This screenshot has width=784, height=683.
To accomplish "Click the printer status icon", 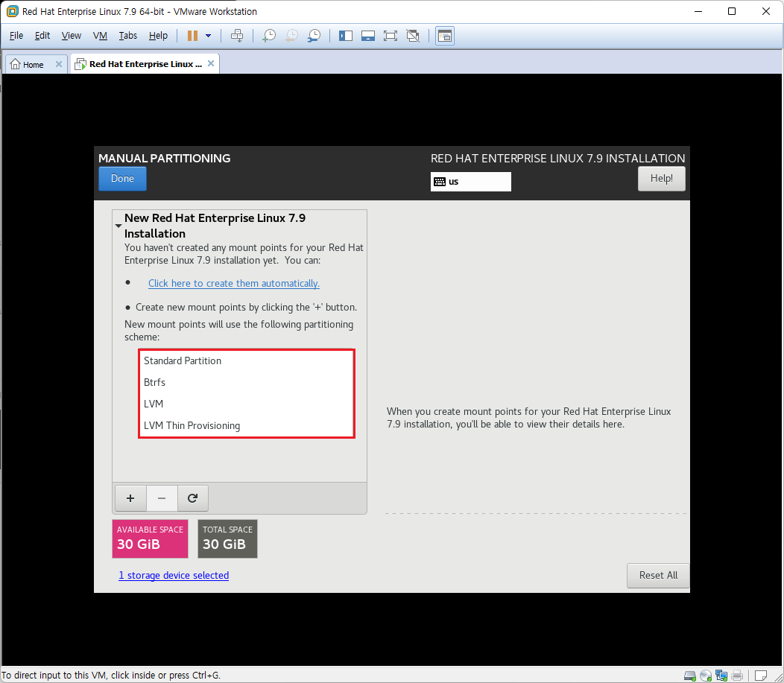I will click(x=737, y=676).
